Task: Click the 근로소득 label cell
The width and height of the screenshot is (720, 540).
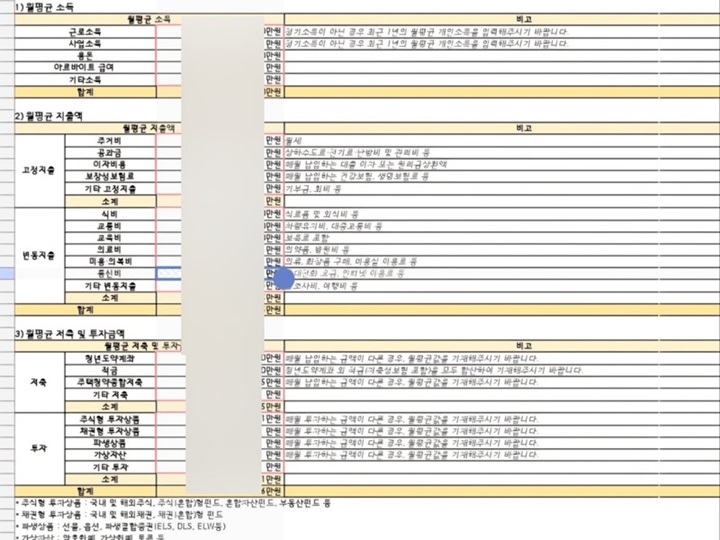Action: click(x=85, y=32)
